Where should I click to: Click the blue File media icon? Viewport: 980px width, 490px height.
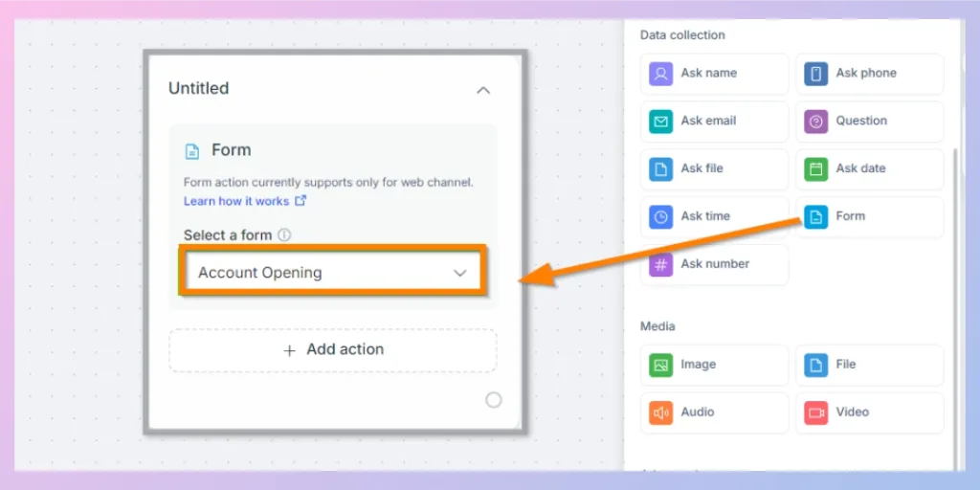815,365
